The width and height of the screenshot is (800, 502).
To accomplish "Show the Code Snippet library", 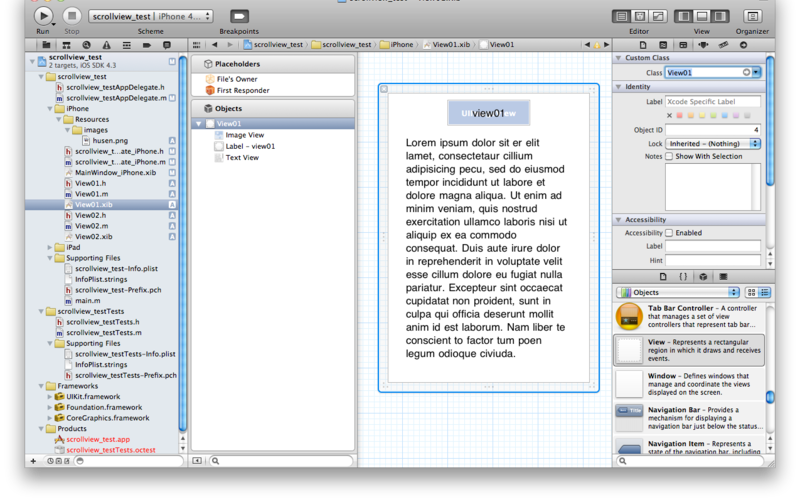I will point(683,277).
